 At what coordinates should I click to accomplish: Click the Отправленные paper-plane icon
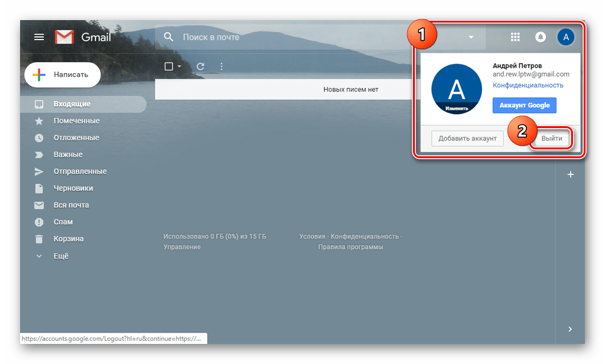click(39, 171)
